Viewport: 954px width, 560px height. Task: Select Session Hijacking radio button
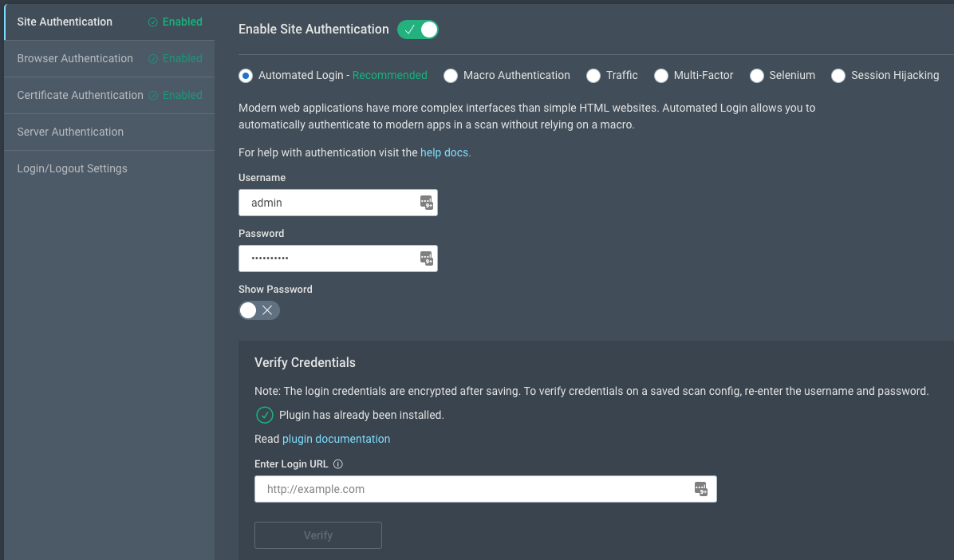[838, 76]
